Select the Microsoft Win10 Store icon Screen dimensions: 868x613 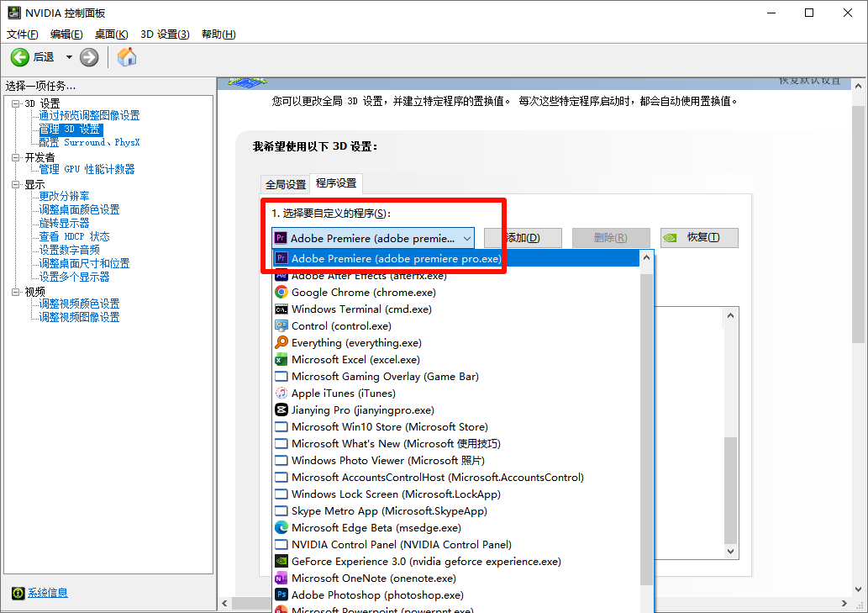[x=281, y=427]
